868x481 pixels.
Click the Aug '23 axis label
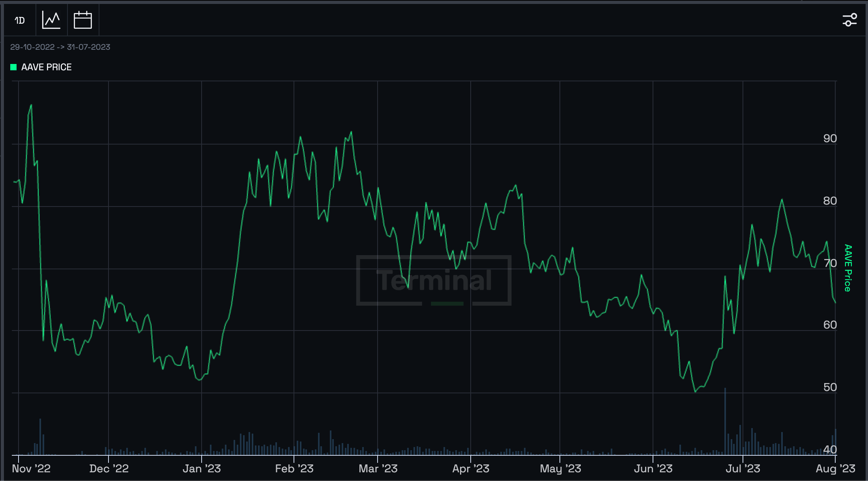coord(835,469)
